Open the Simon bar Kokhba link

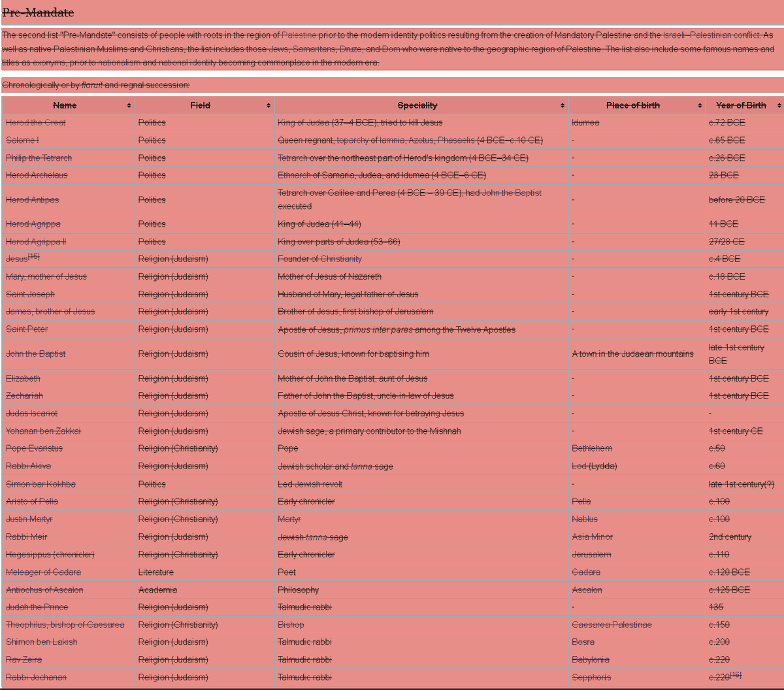point(41,484)
